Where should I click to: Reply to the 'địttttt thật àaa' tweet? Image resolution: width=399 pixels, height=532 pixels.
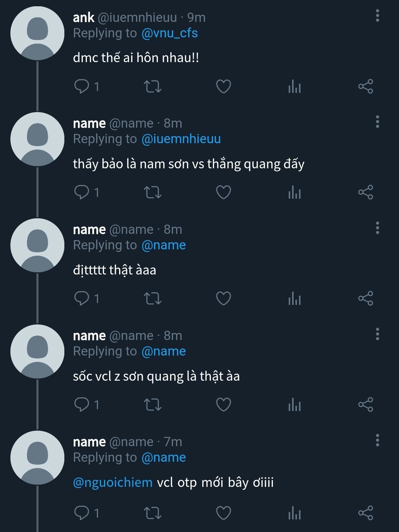click(82, 299)
